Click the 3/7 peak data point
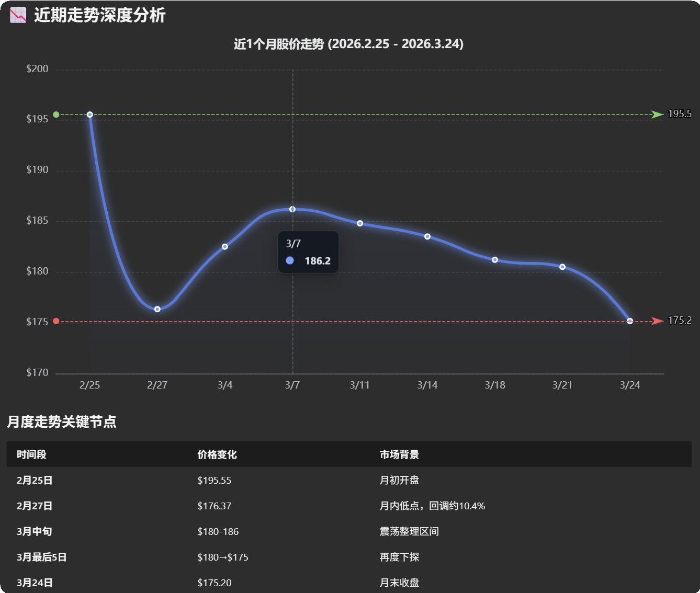Screen dimensions: 700x593 (x=292, y=209)
